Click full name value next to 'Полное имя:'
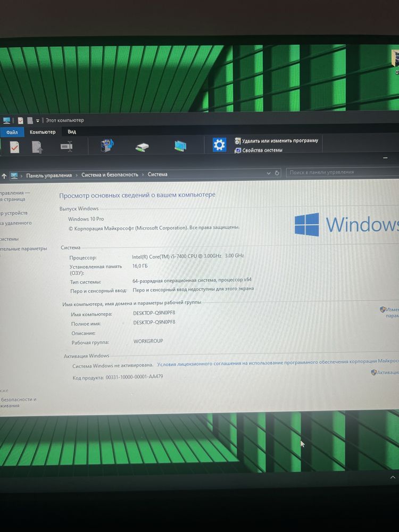399x532 pixels. point(154,322)
